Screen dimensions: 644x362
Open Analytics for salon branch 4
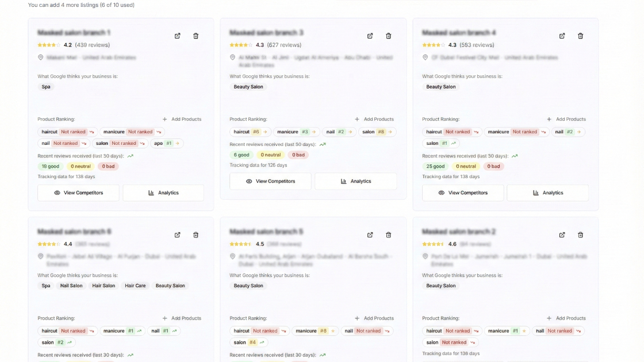[x=547, y=193]
